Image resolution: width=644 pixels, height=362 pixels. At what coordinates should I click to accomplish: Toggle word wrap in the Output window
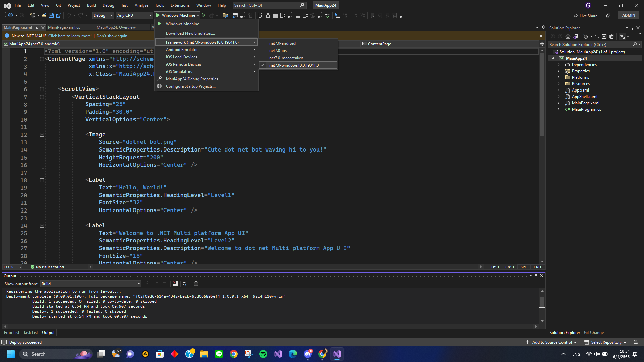click(185, 284)
